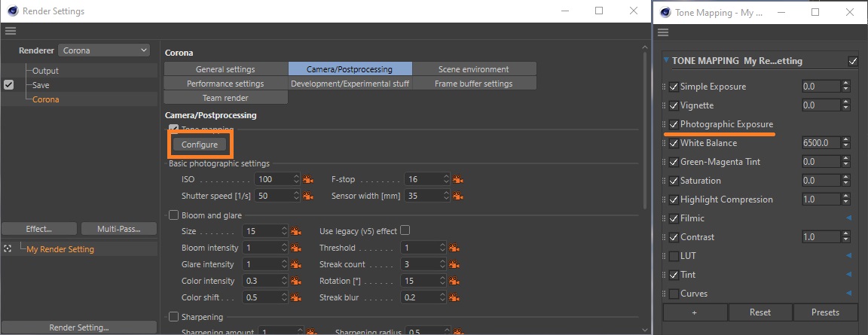Viewport: 868px width, 335px height.
Task: Uncheck Photographic Exposure operator
Action: click(674, 124)
